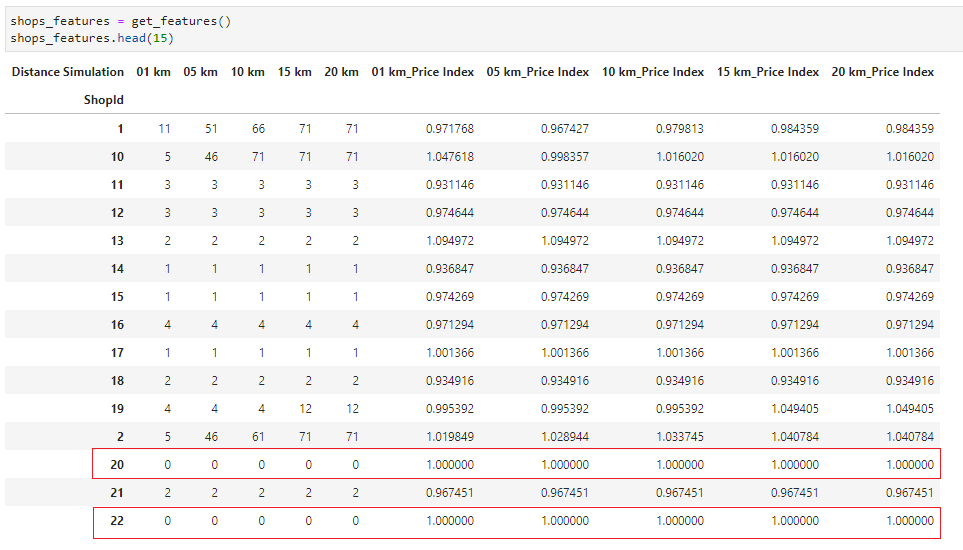Click ShopId 19 row label
963x550 pixels.
(x=117, y=409)
